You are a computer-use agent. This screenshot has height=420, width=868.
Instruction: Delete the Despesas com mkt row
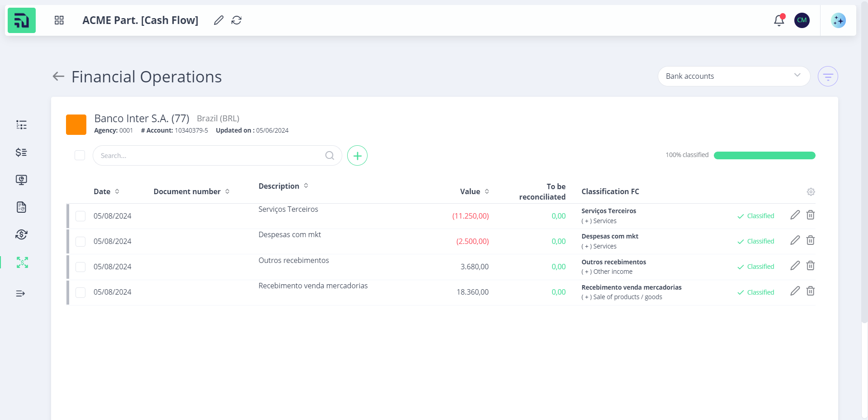tap(811, 240)
